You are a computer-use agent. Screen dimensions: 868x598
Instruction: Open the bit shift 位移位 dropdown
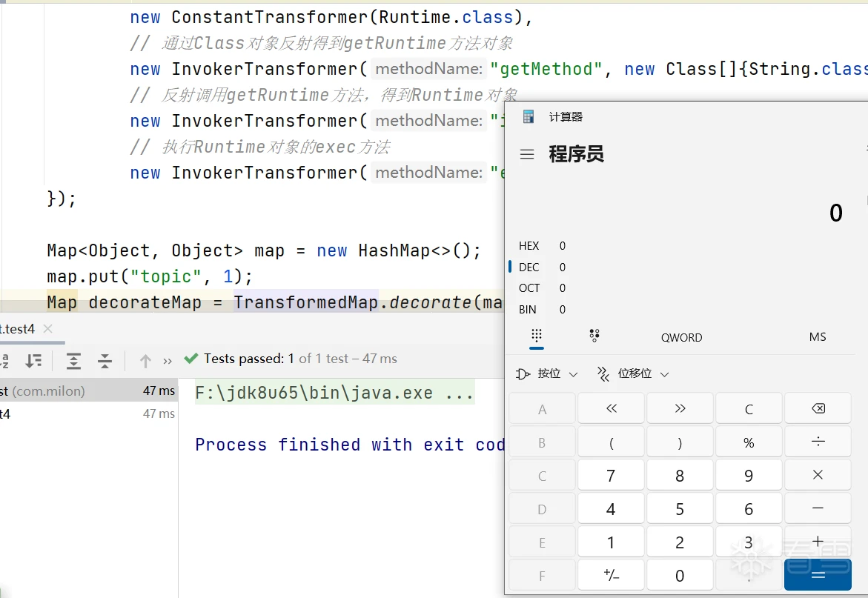633,374
